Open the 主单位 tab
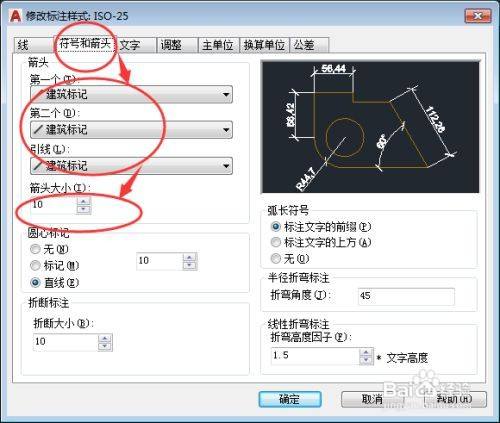Screen dimensions: 500x423 (x=219, y=45)
